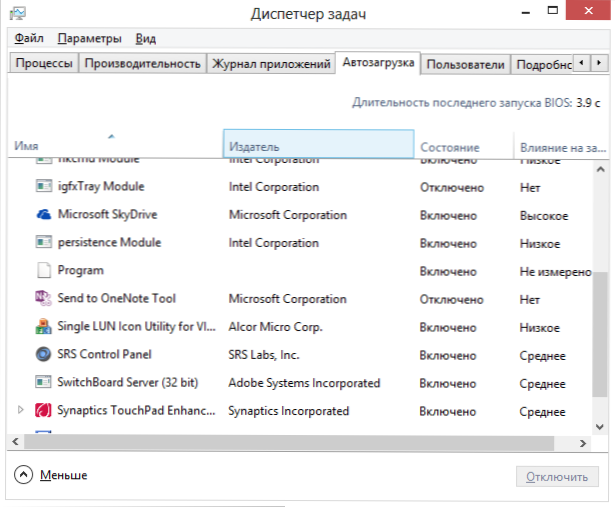Click the horizontal scrollbar thumb
Viewport: 615px width, 507px height.
click(x=289, y=443)
